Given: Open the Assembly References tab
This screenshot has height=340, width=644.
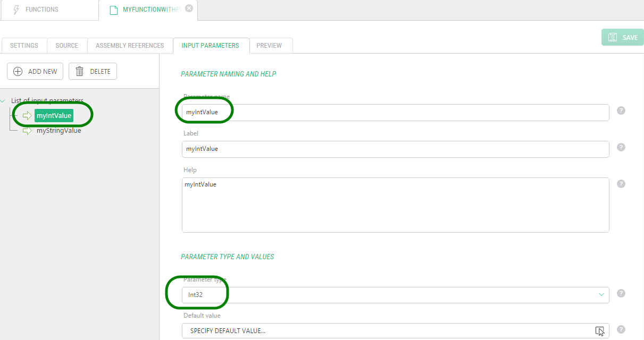Looking at the screenshot, I should point(130,46).
